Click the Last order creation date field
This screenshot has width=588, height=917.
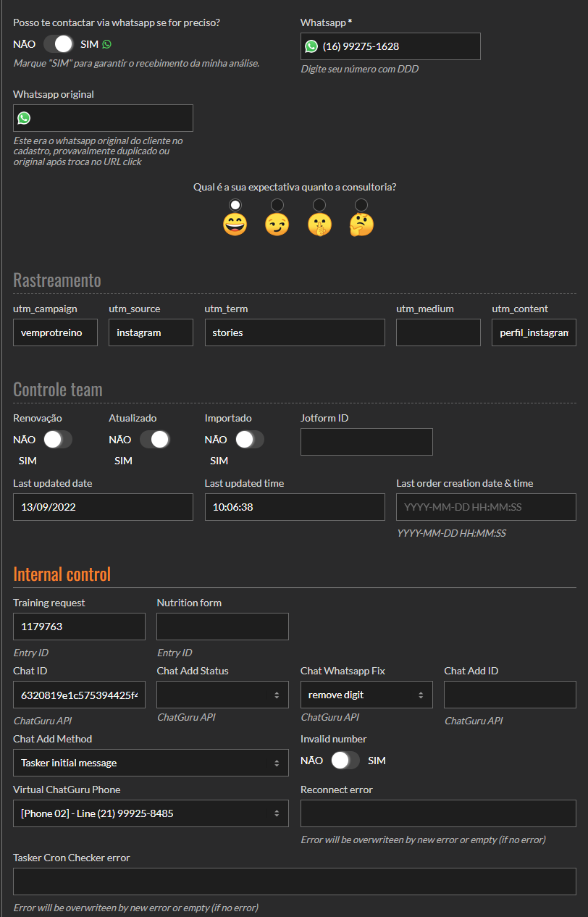tap(486, 507)
